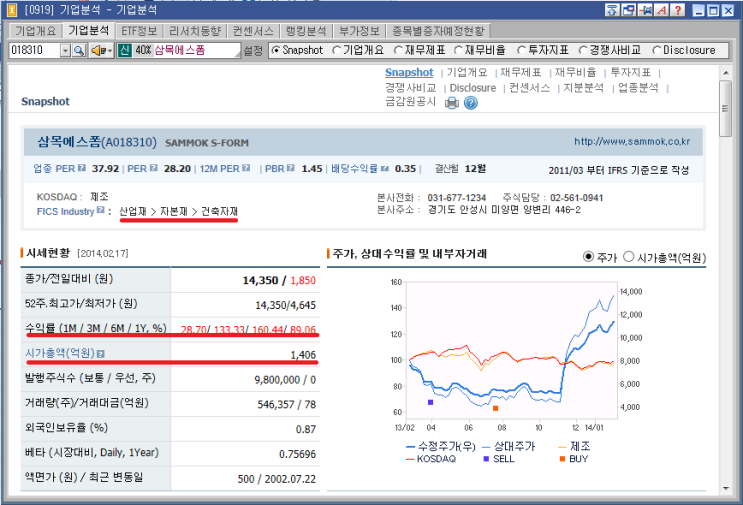Switch to the 랭킹분석 tab

[x=306, y=31]
